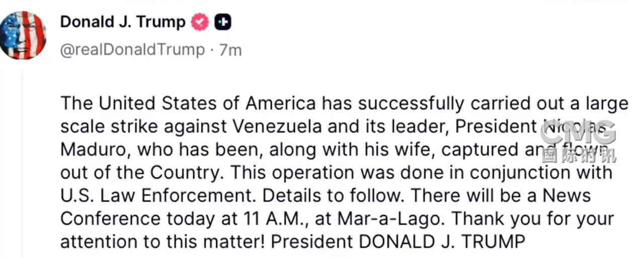This screenshot has width=644, height=258.
Task: Click the word Maduro in the post
Action: point(94,149)
